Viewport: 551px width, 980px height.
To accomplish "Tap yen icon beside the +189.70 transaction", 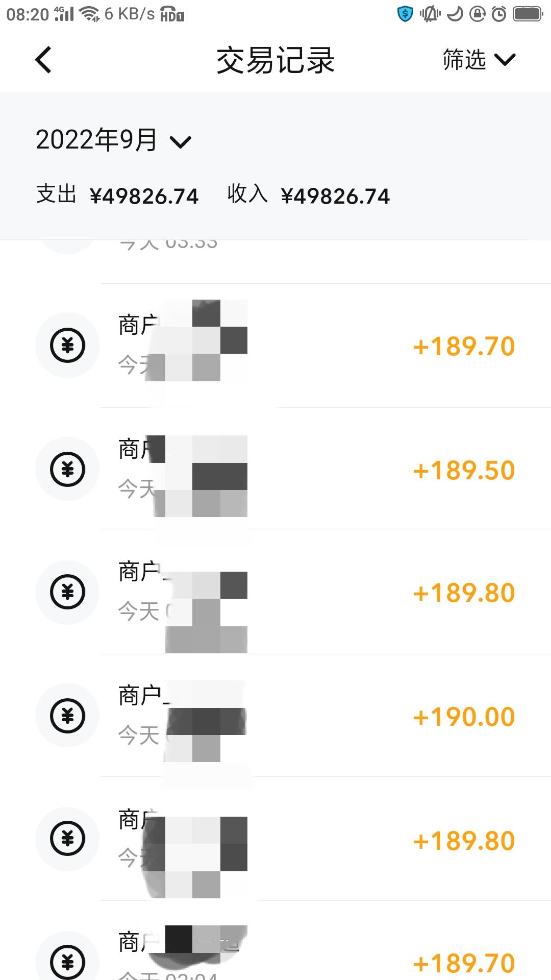I will pos(67,346).
